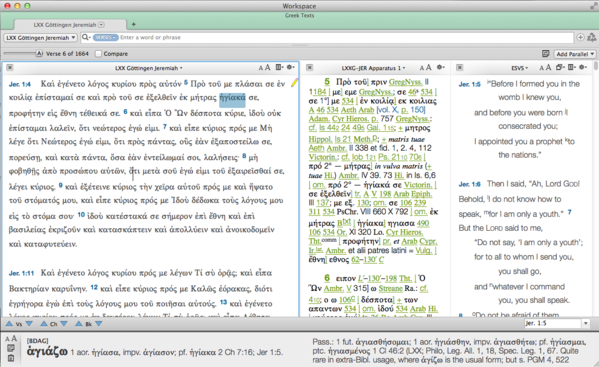Click the vertical scrollbar at the right edge
Viewport: 599px width, 367px height.
click(x=596, y=189)
